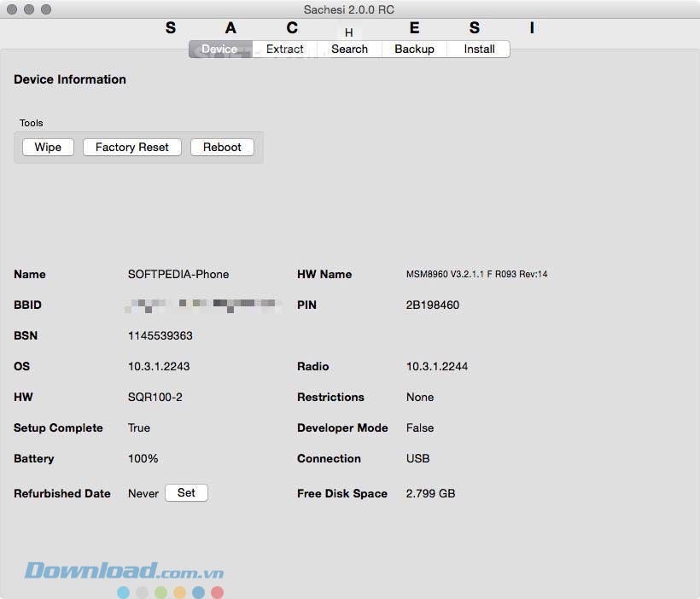Viewport: 700px width, 599px height.
Task: Click the Radio version 10.3.1.2244
Action: click(x=437, y=367)
